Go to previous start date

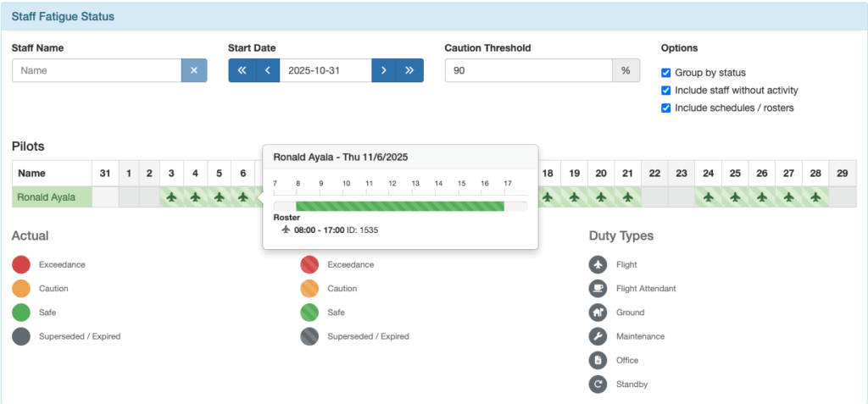(x=267, y=70)
